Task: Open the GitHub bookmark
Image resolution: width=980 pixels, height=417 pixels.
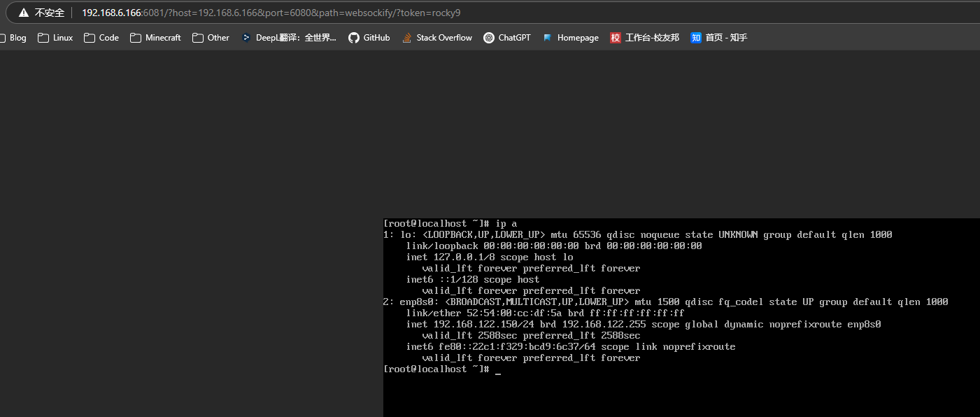Action: click(x=369, y=38)
